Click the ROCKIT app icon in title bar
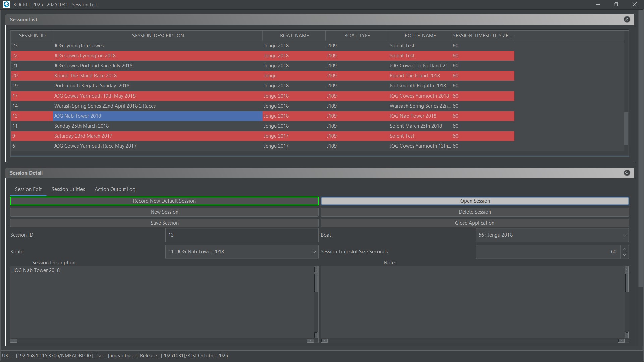Screen dimensions: 644x362 pyautogui.click(x=6, y=4)
